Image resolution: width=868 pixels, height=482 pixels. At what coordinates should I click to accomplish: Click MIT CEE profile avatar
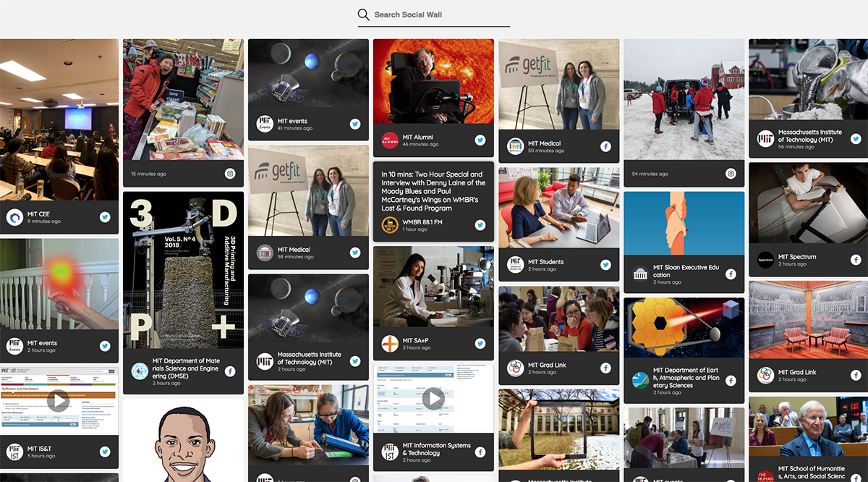(14, 217)
